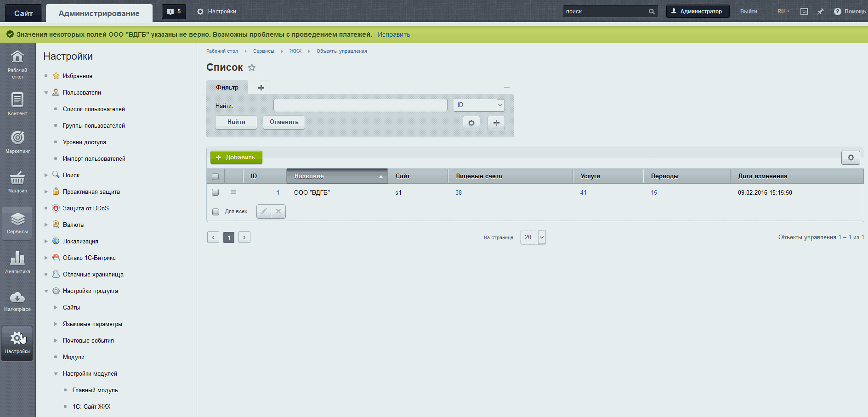The width and height of the screenshot is (868, 417).
Task: Open the На странице count dropdown
Action: pos(533,237)
